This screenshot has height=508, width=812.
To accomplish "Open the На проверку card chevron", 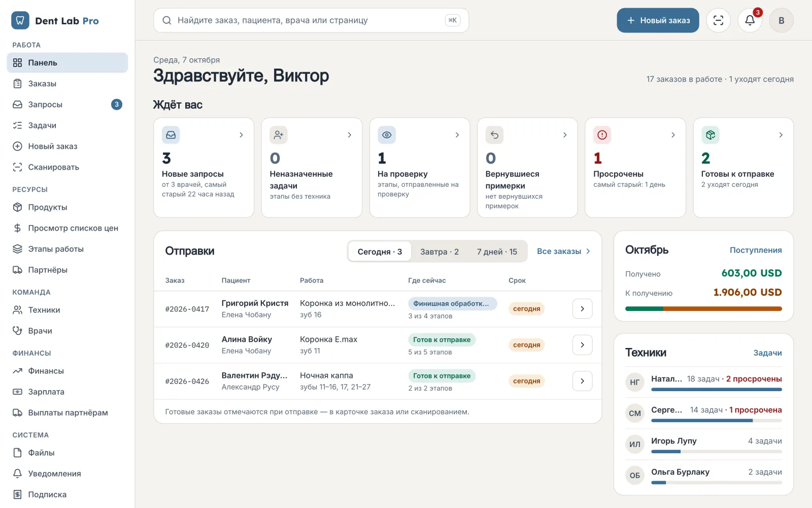I will click(x=457, y=135).
